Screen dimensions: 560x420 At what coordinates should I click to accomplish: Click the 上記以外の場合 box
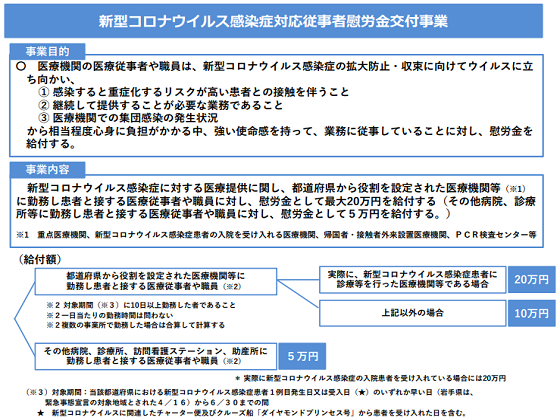coord(412,313)
